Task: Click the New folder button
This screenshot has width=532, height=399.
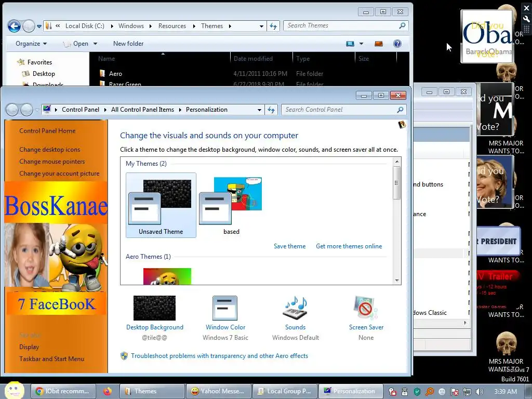Action: pos(128,44)
